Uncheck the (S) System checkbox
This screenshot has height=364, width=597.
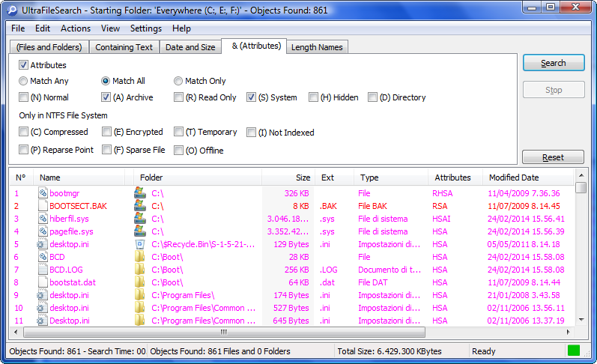[x=251, y=97]
